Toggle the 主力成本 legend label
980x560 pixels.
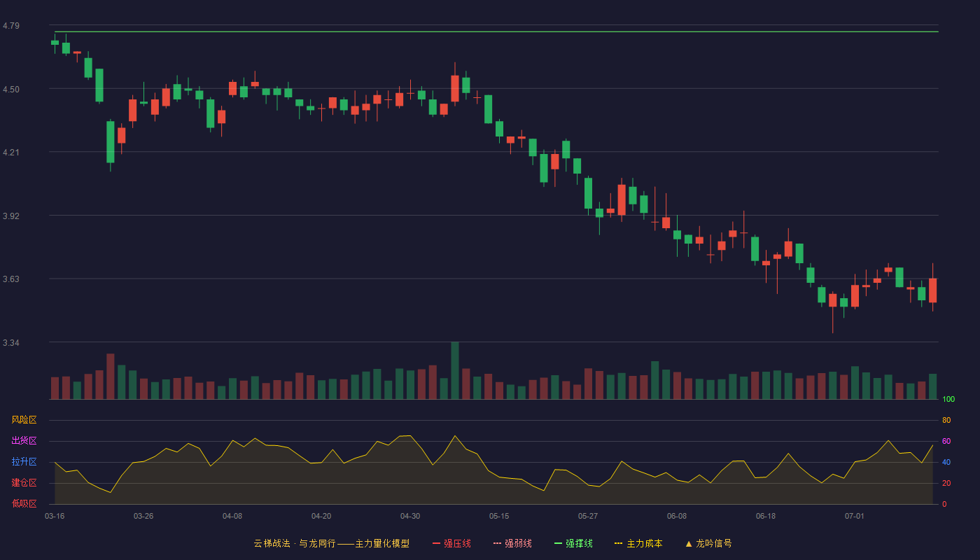pyautogui.click(x=645, y=543)
